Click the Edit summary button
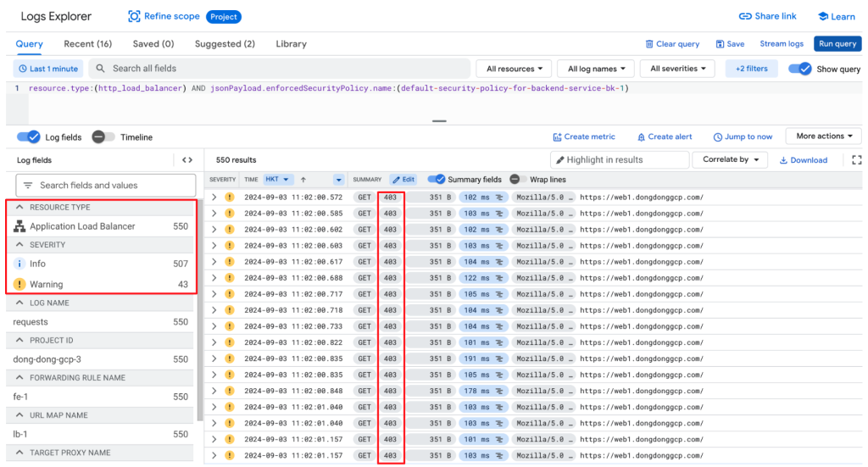868x467 pixels. (403, 180)
